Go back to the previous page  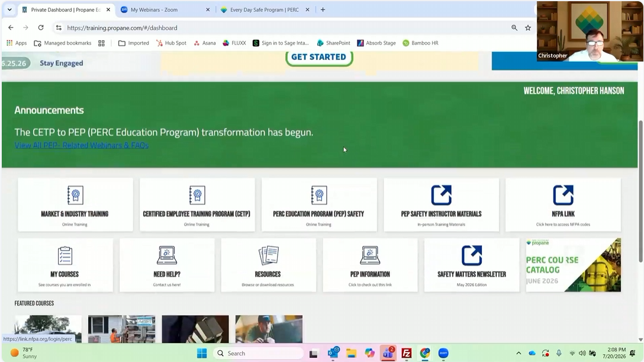point(11,27)
